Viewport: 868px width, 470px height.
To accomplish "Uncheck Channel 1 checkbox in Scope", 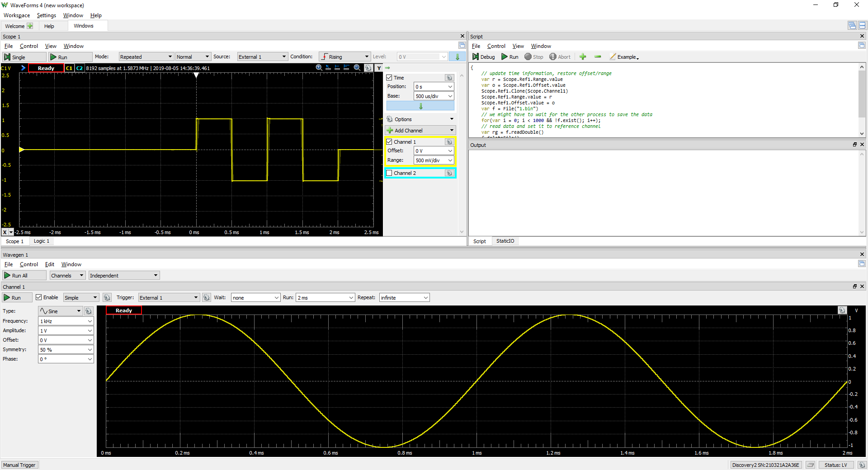I will click(x=389, y=142).
